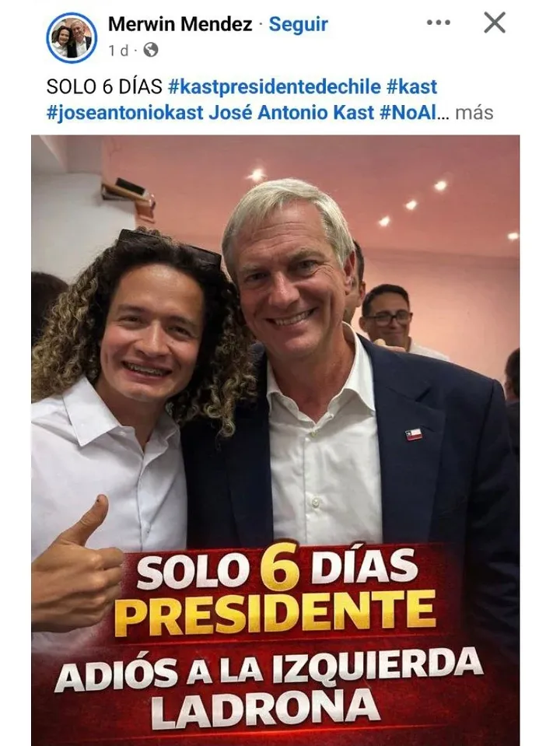Click the 'SOLO 6 DÍAS PRESIDENTE' banner text
This screenshot has height=746, width=560.
pos(275,590)
